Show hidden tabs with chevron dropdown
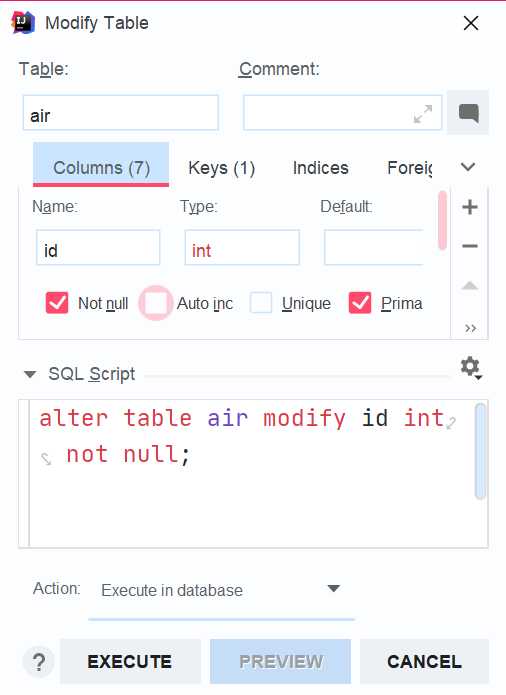The image size is (506, 695). (468, 167)
